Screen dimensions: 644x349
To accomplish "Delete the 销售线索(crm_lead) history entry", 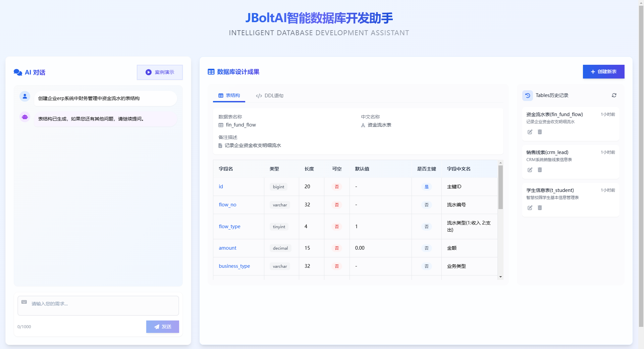I will point(540,170).
